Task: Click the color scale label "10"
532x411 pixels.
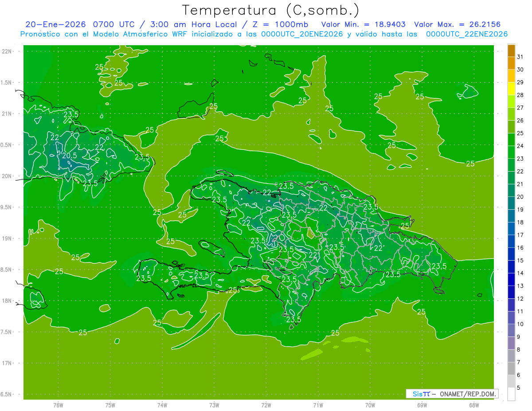Action: point(520,324)
